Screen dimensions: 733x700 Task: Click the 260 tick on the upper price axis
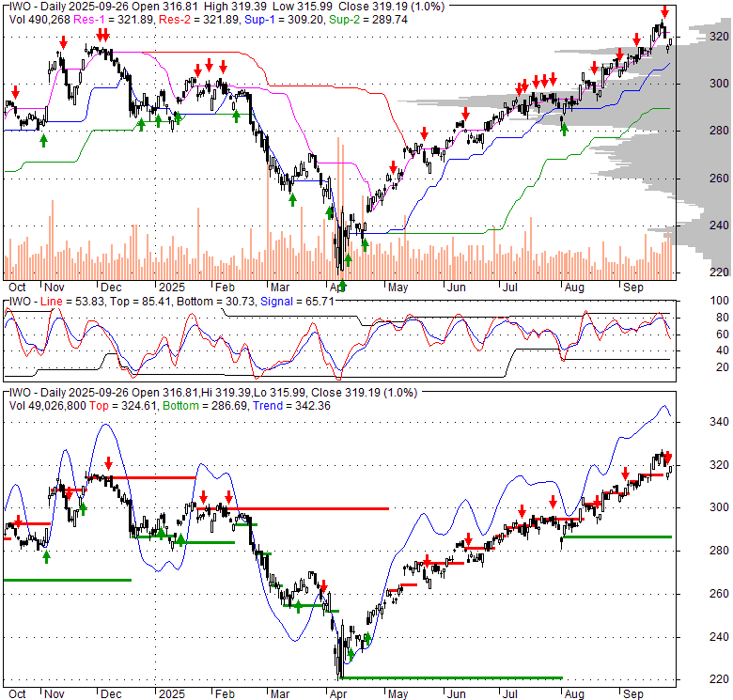pos(719,178)
